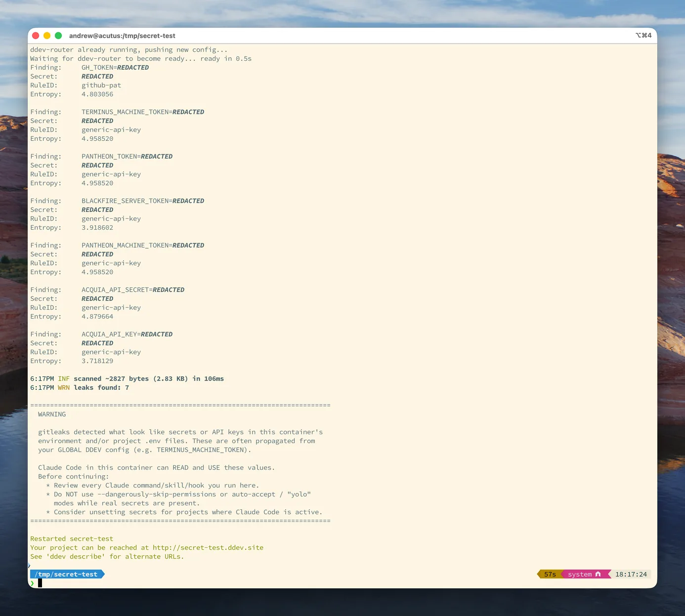Select 'Restarted secret-test' message

click(x=72, y=538)
